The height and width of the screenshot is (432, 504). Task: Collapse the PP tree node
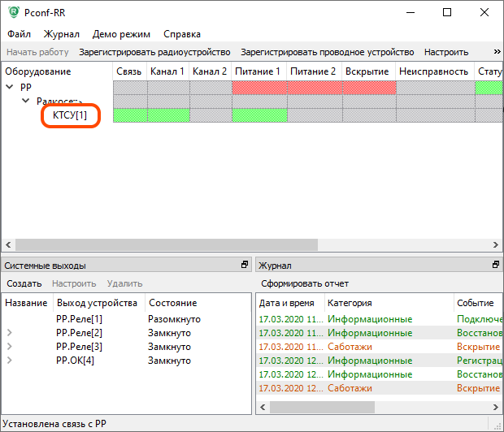pyautogui.click(x=11, y=87)
